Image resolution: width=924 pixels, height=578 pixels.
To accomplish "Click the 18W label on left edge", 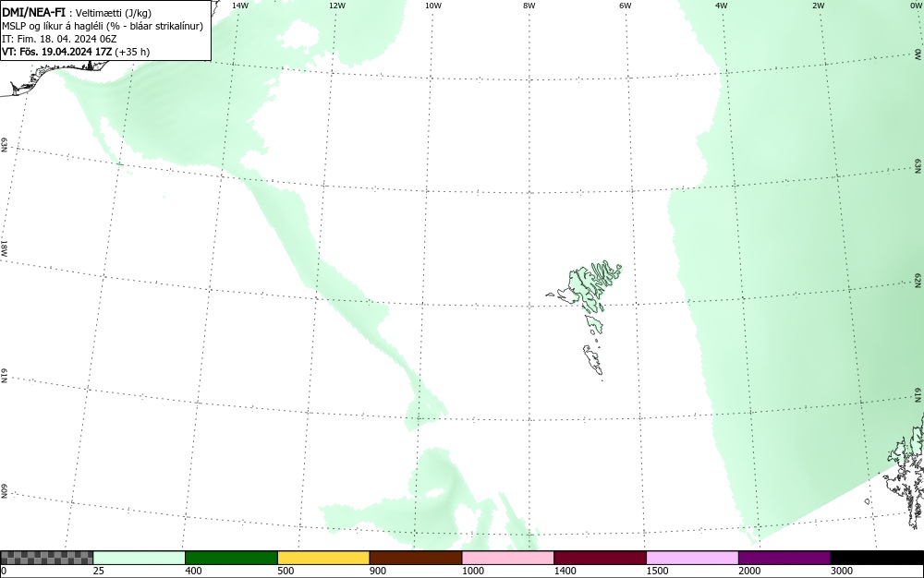I will (x=4, y=247).
